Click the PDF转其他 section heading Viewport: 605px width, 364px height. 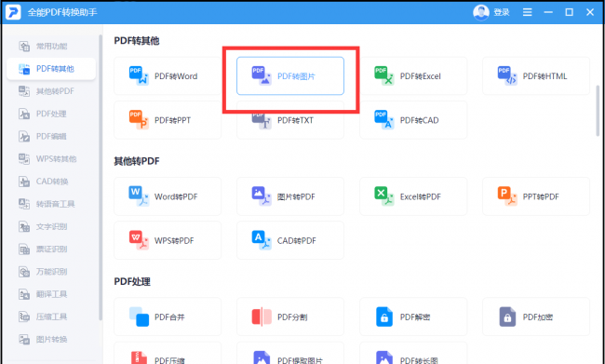click(137, 41)
